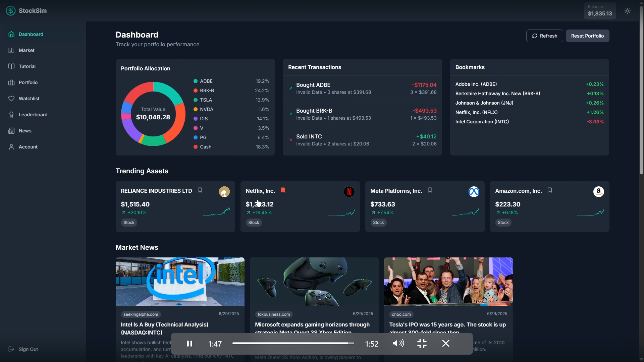The height and width of the screenshot is (362, 644).
Task: Open the Leaderboard sidebar item
Action: (33, 115)
